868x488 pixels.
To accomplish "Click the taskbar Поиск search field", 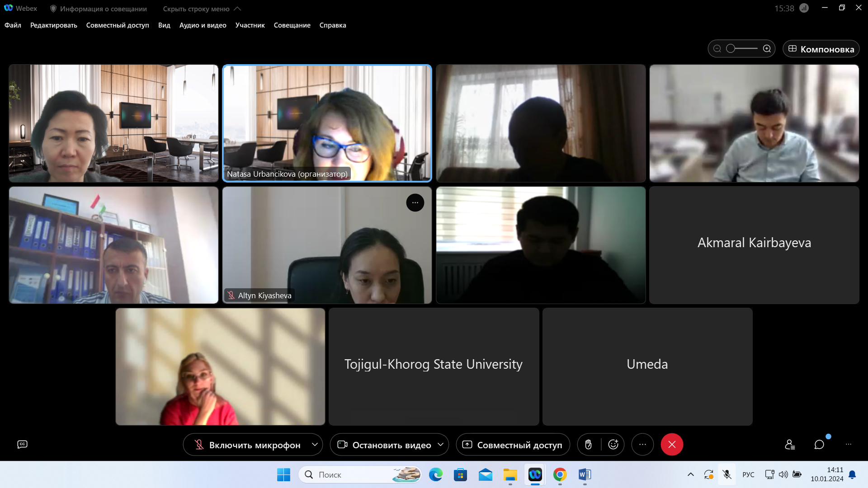I will coord(360,474).
